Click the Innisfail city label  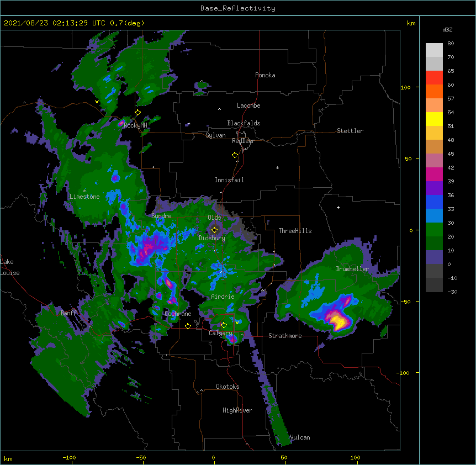coord(229,180)
